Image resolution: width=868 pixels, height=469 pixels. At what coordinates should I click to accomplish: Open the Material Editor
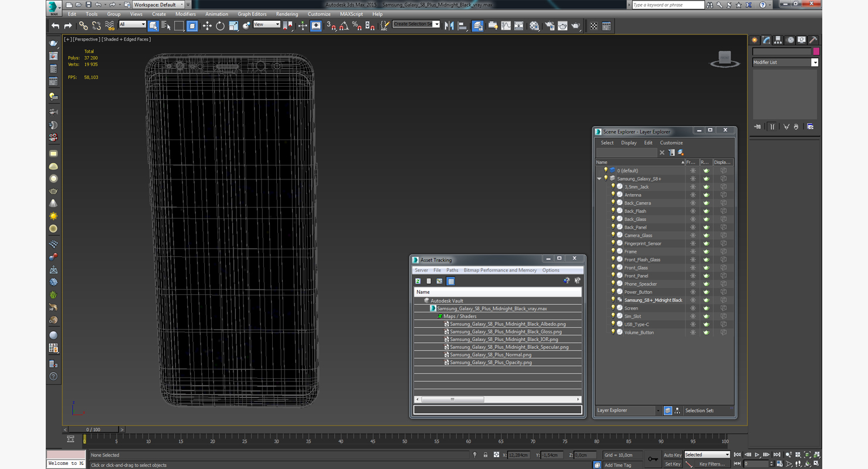tap(534, 26)
